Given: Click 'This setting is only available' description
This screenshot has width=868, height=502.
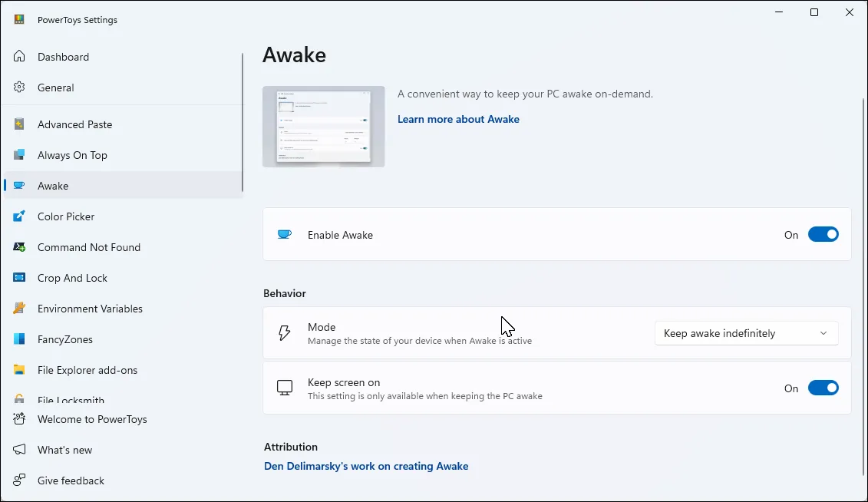Looking at the screenshot, I should (x=425, y=396).
